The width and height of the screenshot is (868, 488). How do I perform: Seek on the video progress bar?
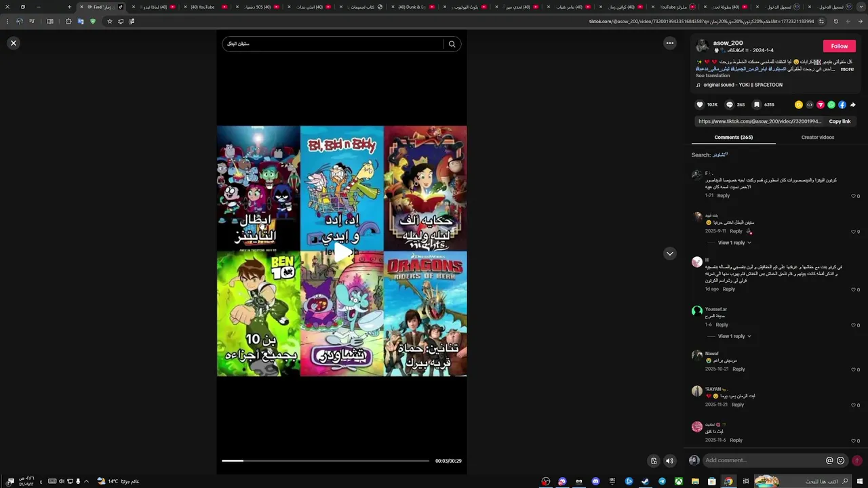325,461
